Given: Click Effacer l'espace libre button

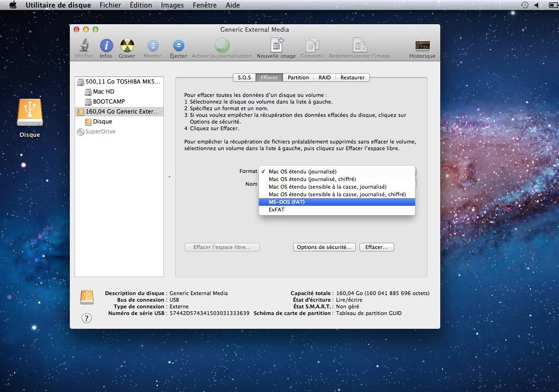Looking at the screenshot, I should 222,247.
